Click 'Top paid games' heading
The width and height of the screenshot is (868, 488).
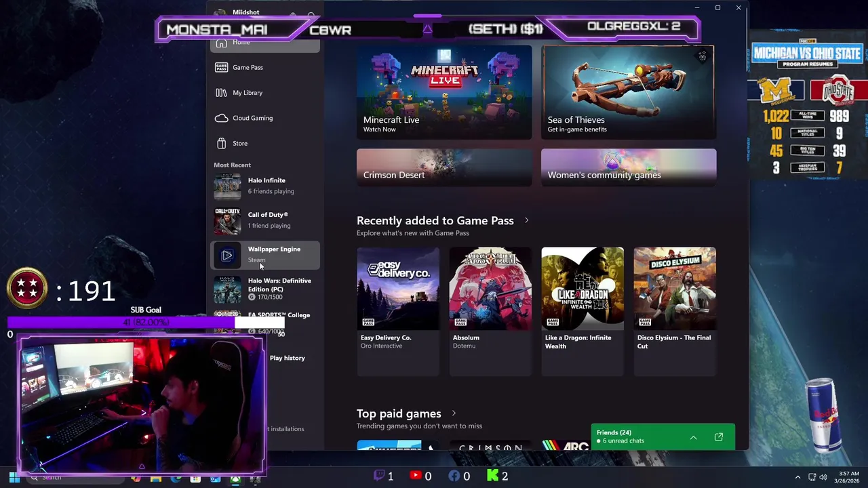tap(399, 413)
